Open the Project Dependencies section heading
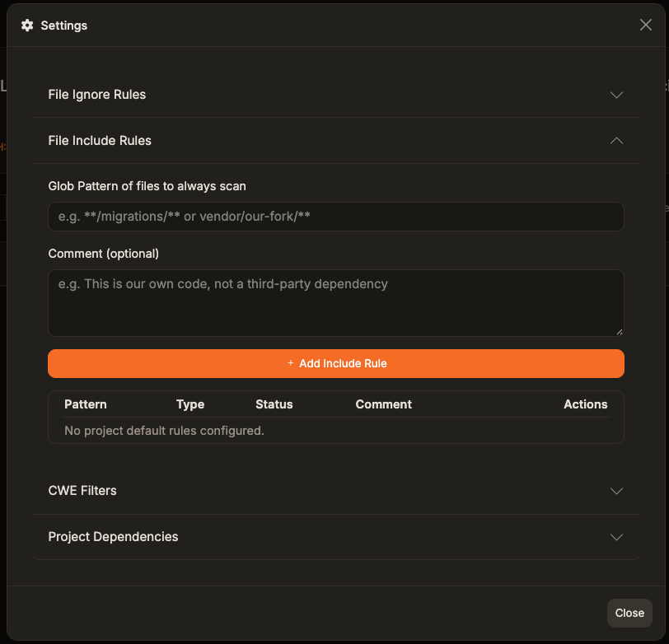This screenshot has width=669, height=644. 113,537
